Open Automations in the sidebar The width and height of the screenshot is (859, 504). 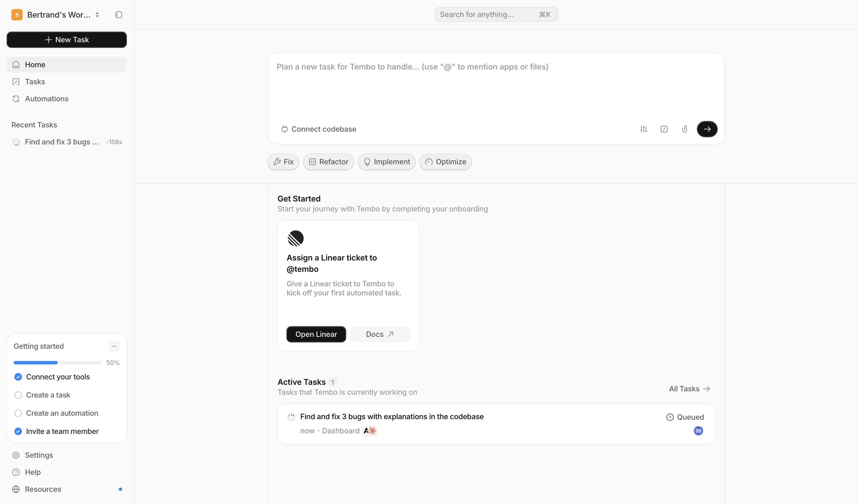[67, 99]
